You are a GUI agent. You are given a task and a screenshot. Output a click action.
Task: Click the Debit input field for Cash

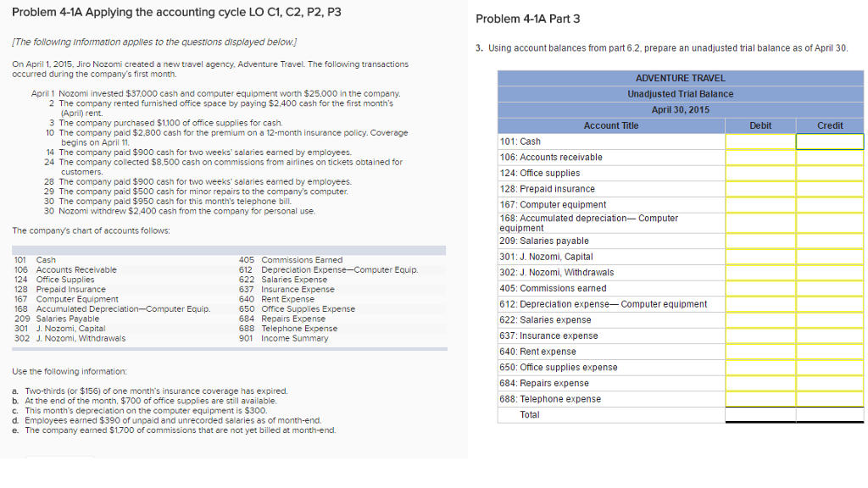point(760,141)
